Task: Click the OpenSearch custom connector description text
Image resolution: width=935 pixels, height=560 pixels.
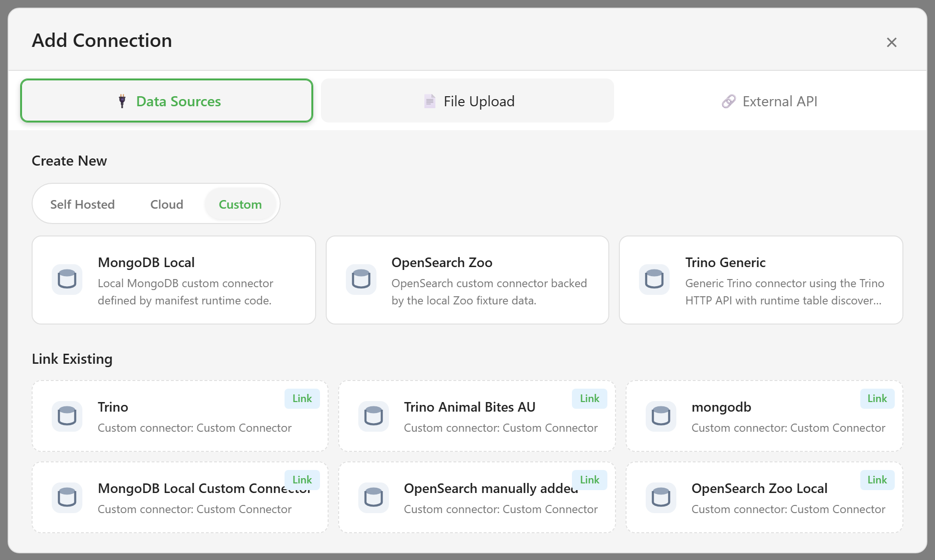Action: 489,291
